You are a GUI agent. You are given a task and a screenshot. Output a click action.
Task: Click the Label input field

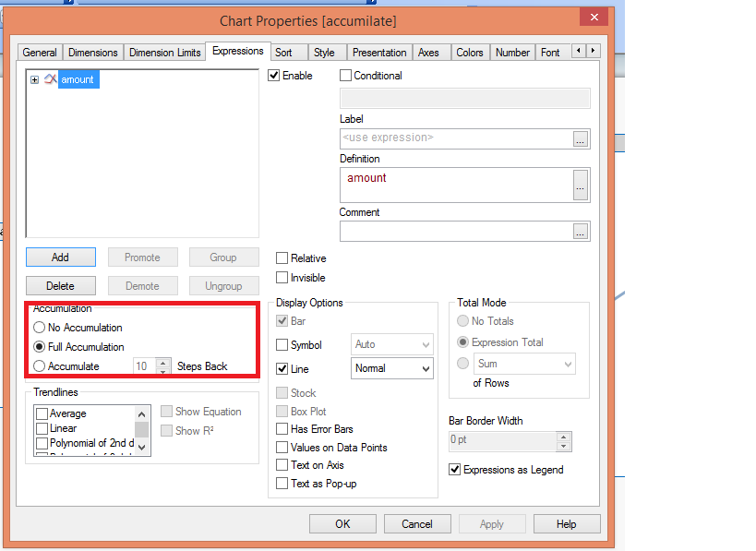[x=456, y=138]
